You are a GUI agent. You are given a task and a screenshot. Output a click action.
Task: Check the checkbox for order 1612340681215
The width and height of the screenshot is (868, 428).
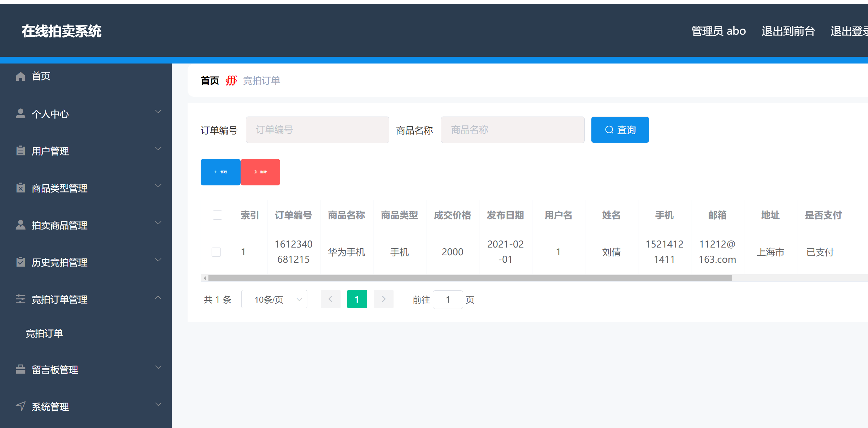coord(216,252)
